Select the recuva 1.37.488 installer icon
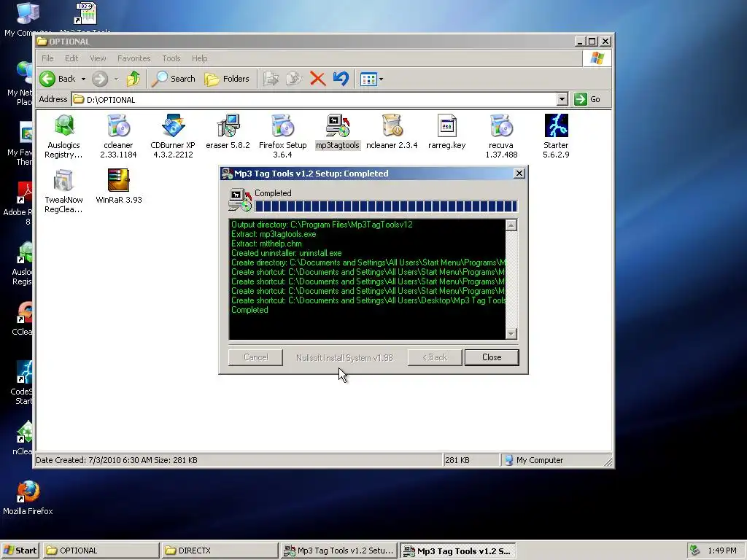Viewport: 747px width, 560px height. click(x=501, y=126)
